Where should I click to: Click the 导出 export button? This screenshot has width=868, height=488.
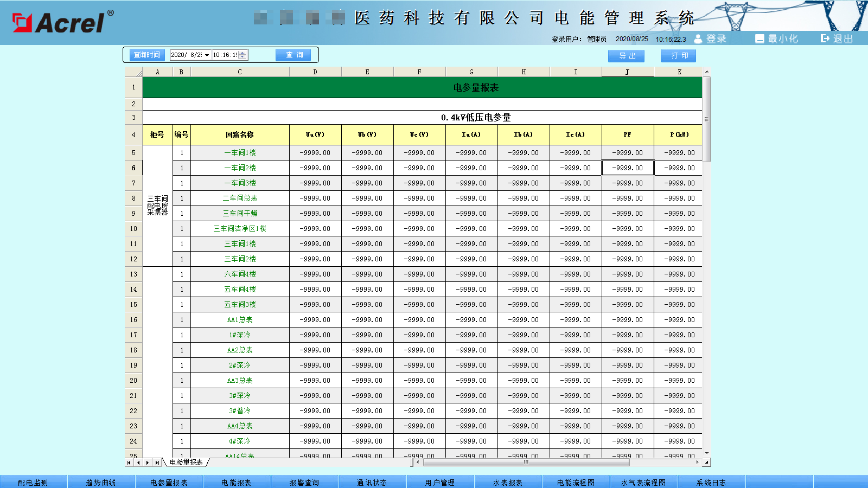click(x=626, y=56)
